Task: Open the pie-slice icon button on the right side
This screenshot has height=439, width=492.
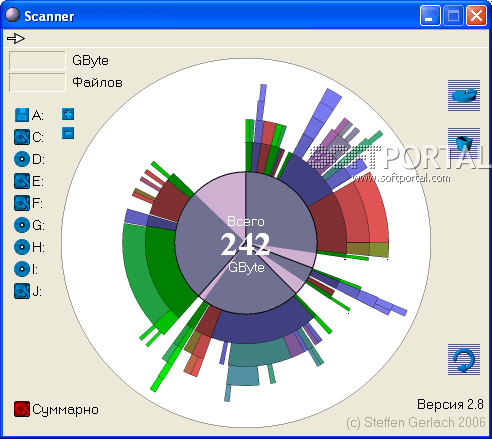Action: [x=464, y=95]
